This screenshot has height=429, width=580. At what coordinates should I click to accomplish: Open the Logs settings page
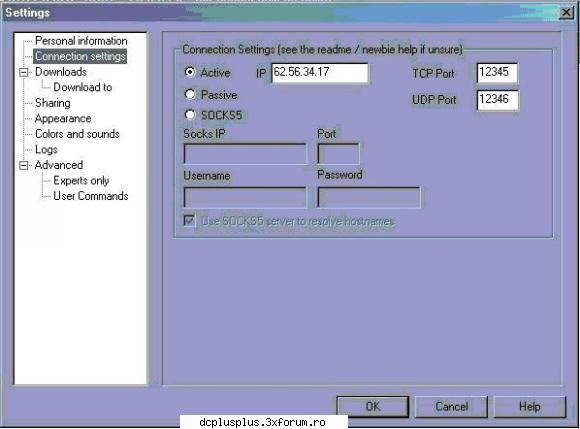(46, 149)
